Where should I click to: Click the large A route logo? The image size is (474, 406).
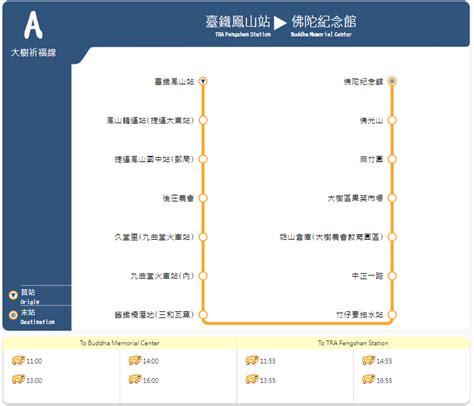(33, 25)
